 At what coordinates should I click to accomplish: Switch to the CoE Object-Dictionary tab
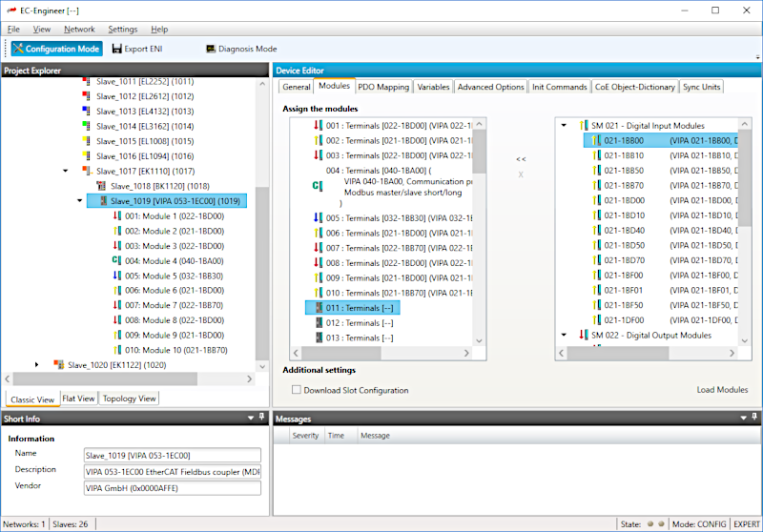coord(634,87)
